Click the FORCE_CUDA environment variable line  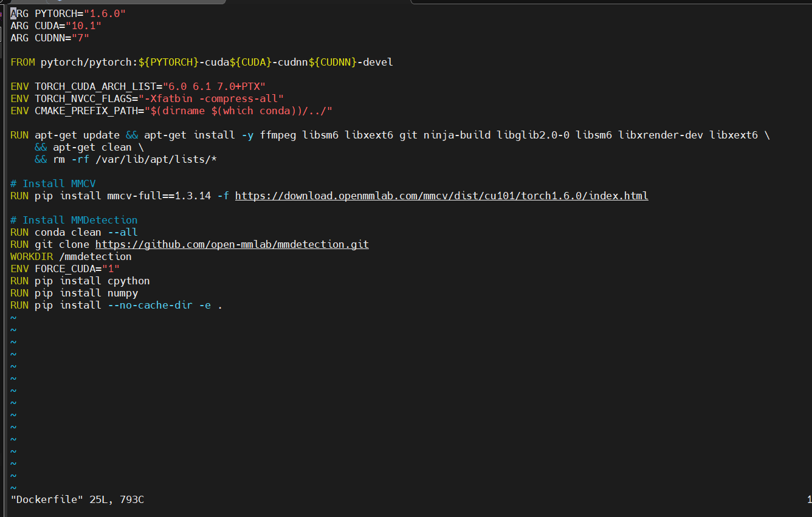pos(64,268)
